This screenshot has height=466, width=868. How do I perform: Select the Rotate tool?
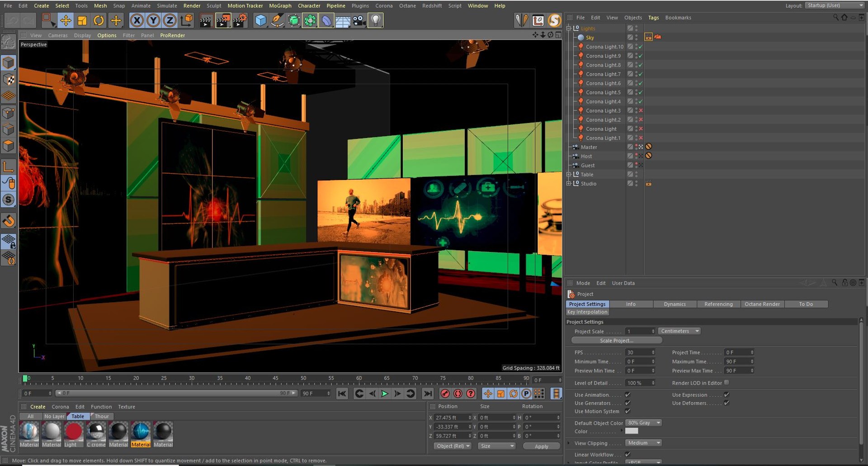click(x=99, y=20)
